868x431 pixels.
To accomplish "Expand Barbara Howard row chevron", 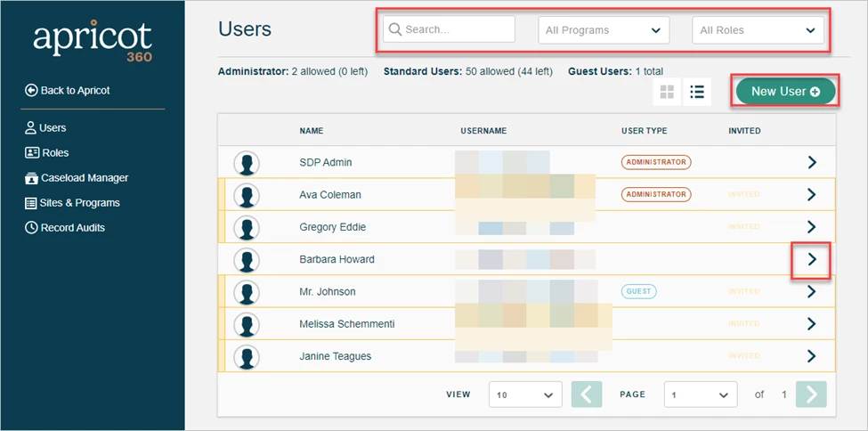I will (812, 259).
